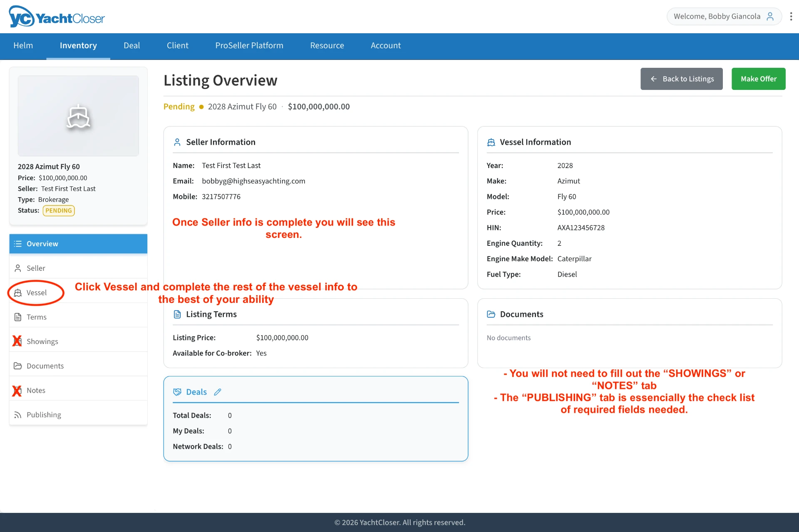Open the Documents section in sidebar
The height and width of the screenshot is (532, 799).
tap(78, 366)
